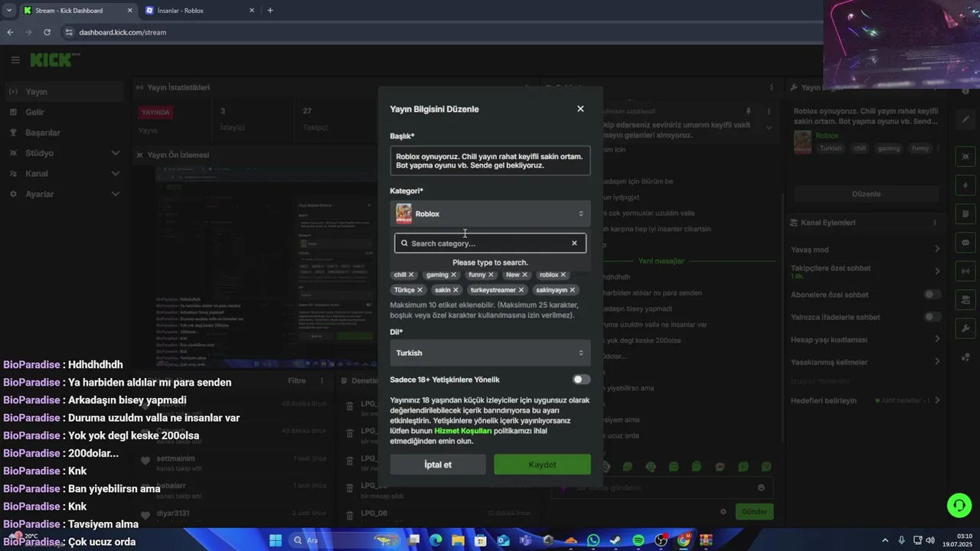This screenshot has width=980, height=551.
Task: Click the chat bubble panel icon
Action: pos(965,243)
